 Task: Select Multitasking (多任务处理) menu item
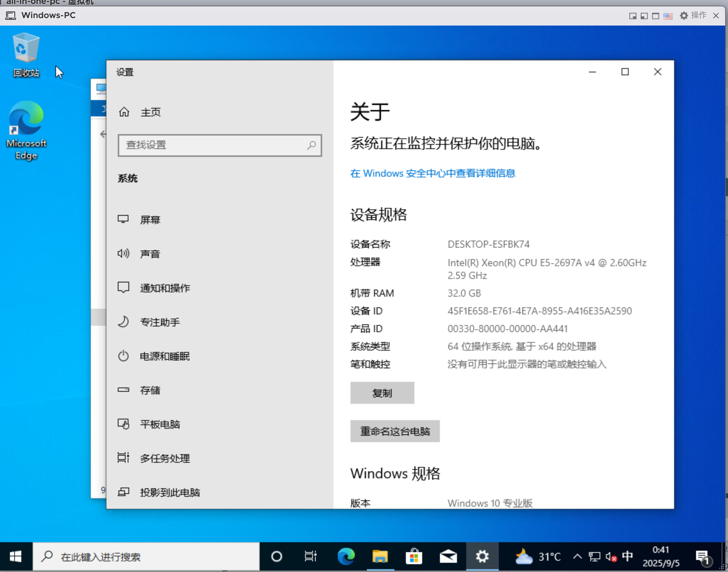pyautogui.click(x=165, y=458)
